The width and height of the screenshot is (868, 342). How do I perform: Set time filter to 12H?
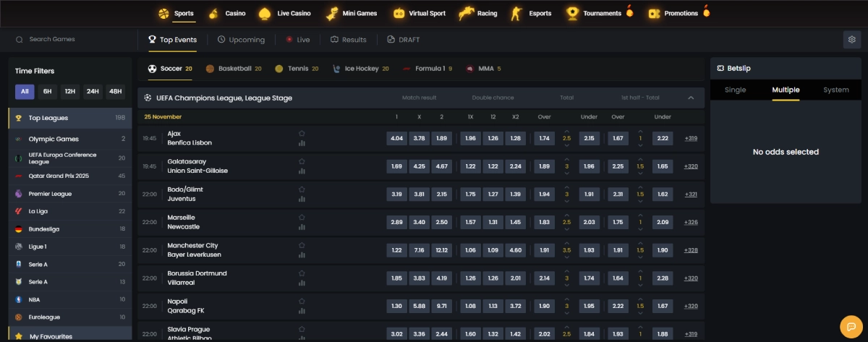[x=69, y=91]
